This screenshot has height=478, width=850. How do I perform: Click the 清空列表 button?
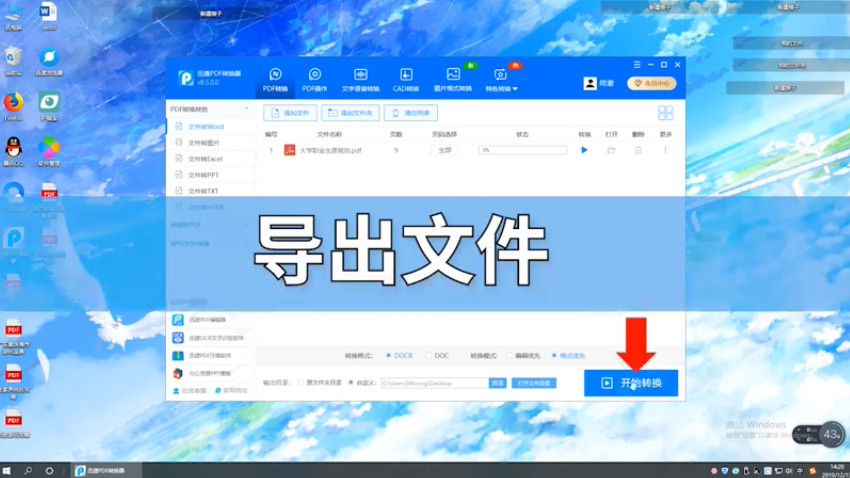click(411, 113)
